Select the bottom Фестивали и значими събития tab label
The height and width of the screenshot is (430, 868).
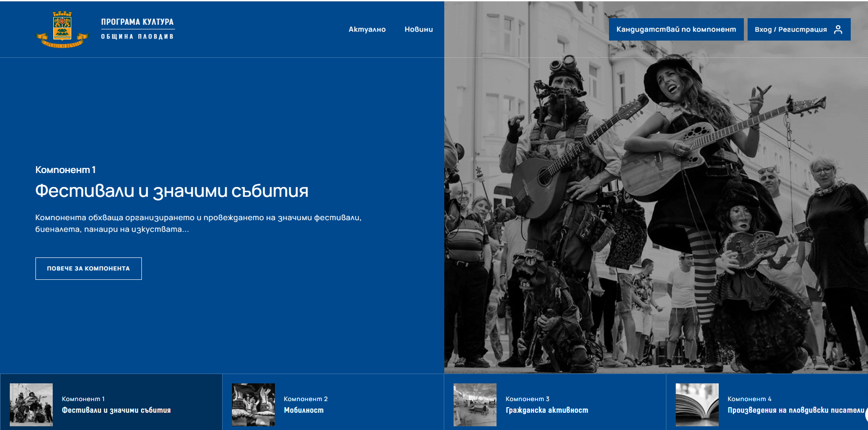pyautogui.click(x=116, y=410)
